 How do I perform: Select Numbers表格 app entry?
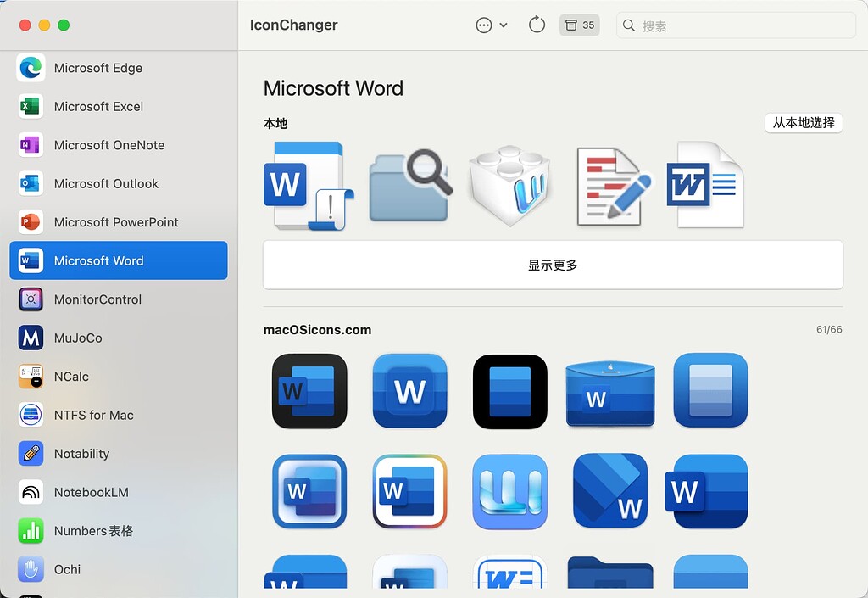tap(119, 530)
